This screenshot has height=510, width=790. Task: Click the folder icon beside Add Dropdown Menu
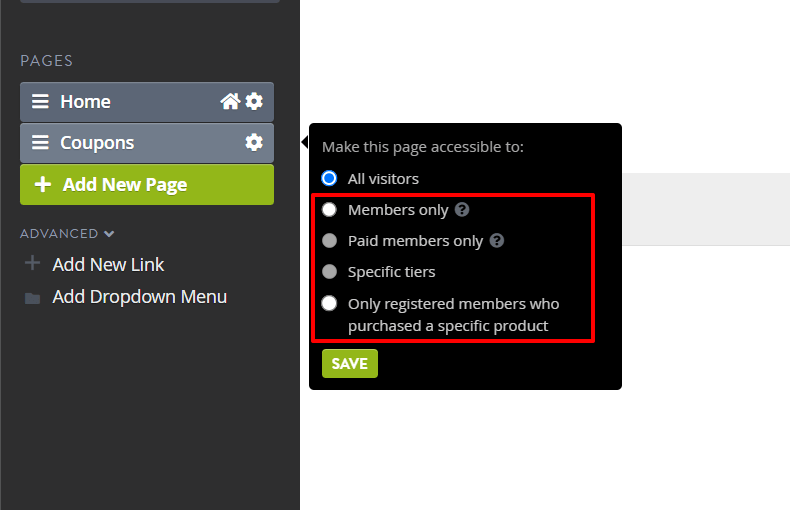tap(32, 298)
